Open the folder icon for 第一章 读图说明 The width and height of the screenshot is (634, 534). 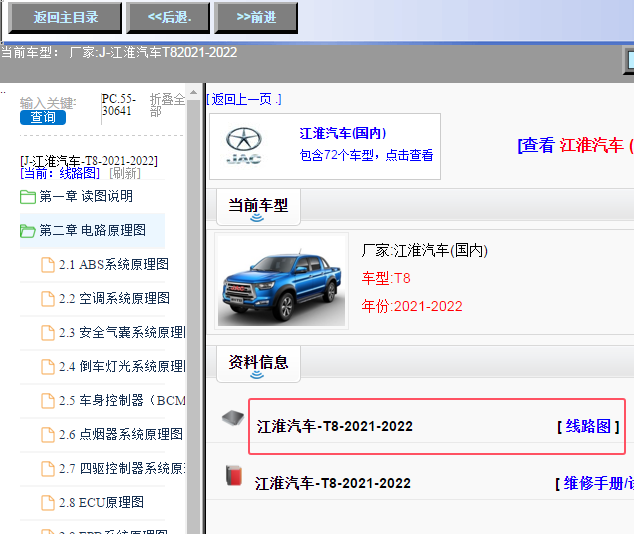tap(28, 197)
